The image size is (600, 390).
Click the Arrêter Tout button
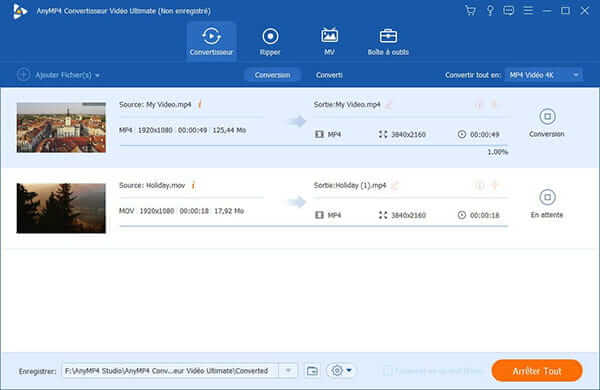pyautogui.click(x=537, y=370)
